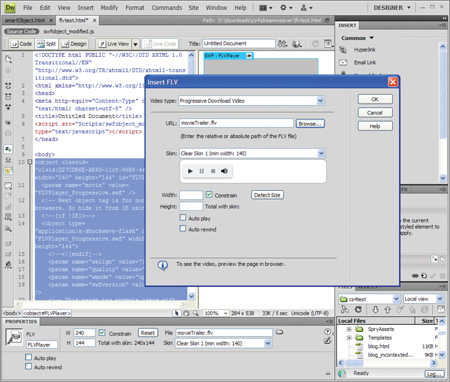Click the Hand tool in status bar
This screenshot has width=450, height=382.
[186, 313]
